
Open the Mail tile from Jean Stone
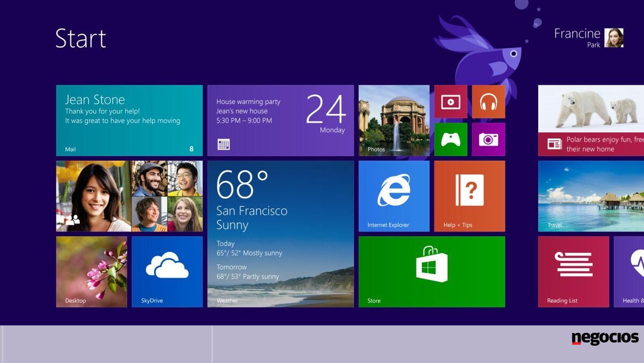129,120
